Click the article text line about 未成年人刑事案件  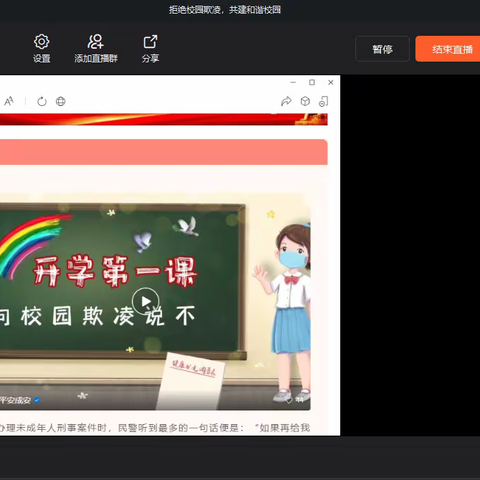click(x=155, y=428)
